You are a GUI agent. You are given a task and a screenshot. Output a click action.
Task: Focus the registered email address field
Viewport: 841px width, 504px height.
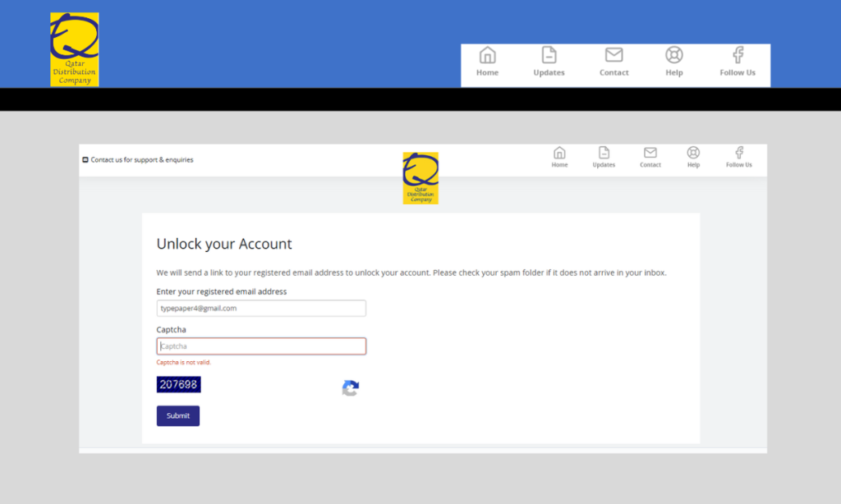261,308
